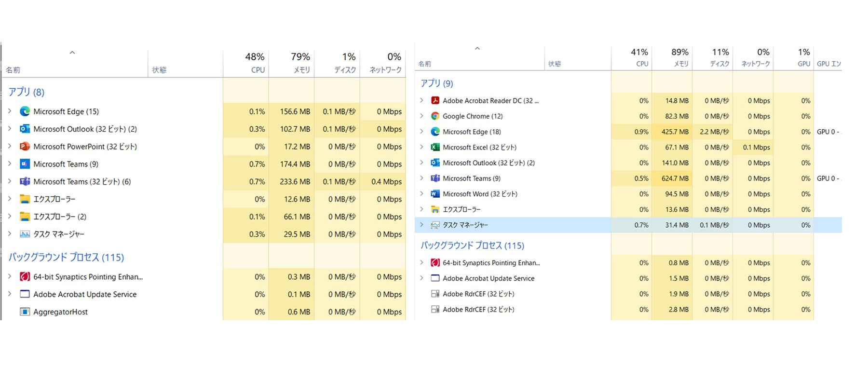The height and width of the screenshot is (368, 868).
Task: Sort by メモリ column in left Task Manager
Action: (x=291, y=63)
